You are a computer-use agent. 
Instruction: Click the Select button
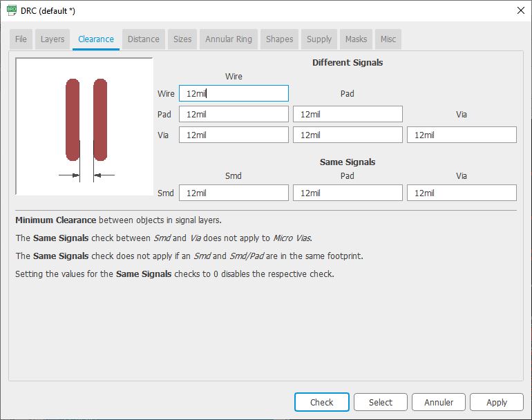(380, 402)
